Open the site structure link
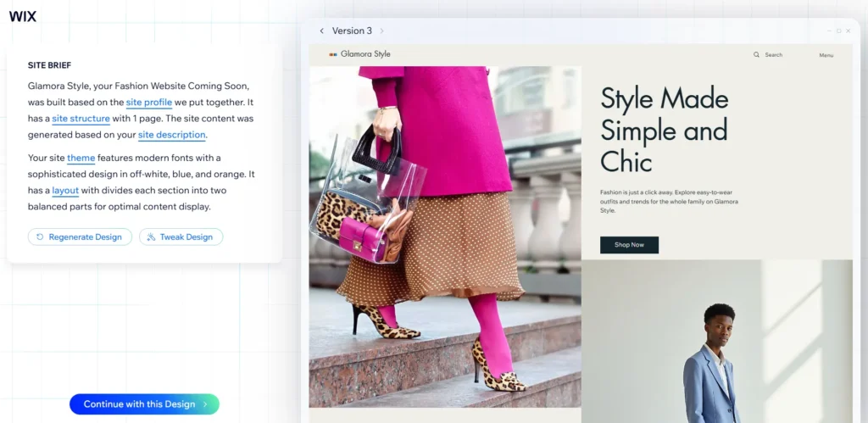Screen dimensions: 868x423 click(81, 119)
